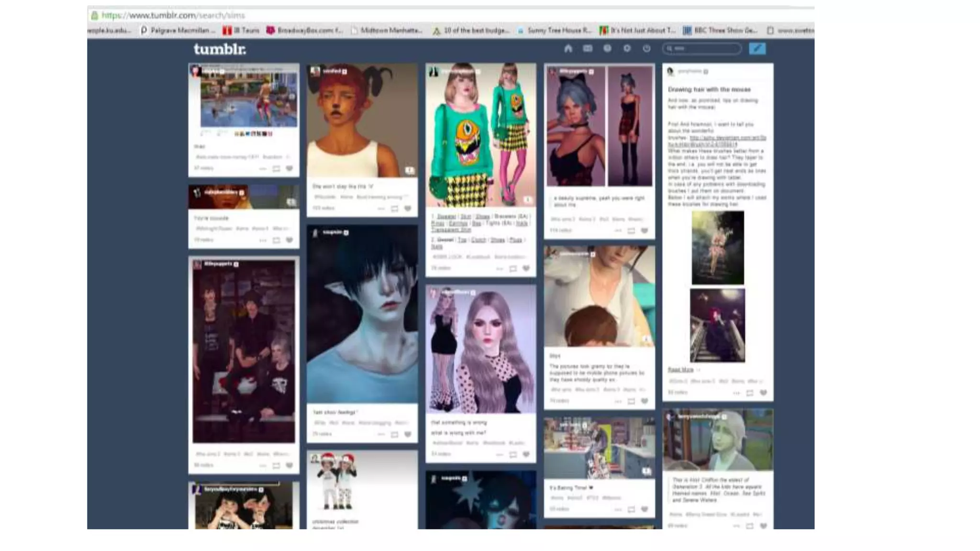Open the Tumblr home dashboard icon

point(568,48)
